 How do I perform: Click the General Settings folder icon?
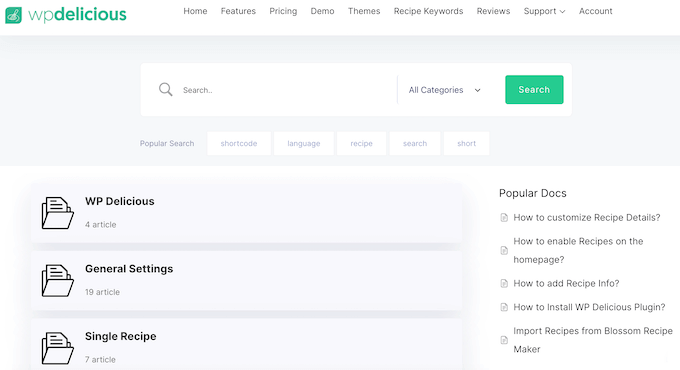click(x=57, y=280)
